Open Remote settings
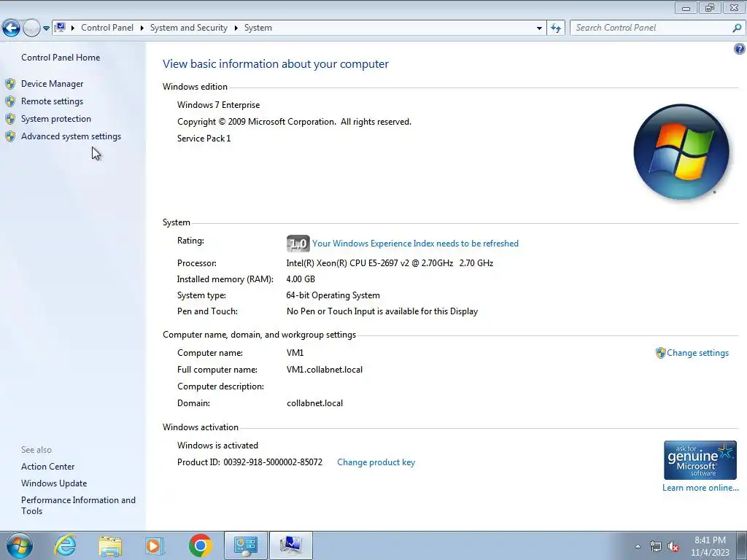747x560 pixels. pyautogui.click(x=52, y=101)
